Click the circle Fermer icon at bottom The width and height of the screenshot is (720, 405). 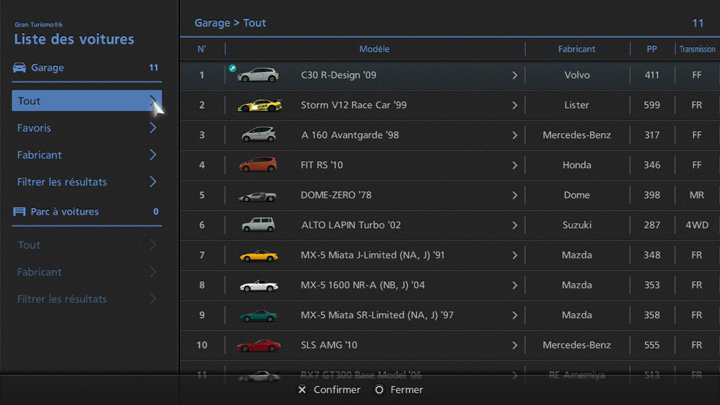click(379, 390)
